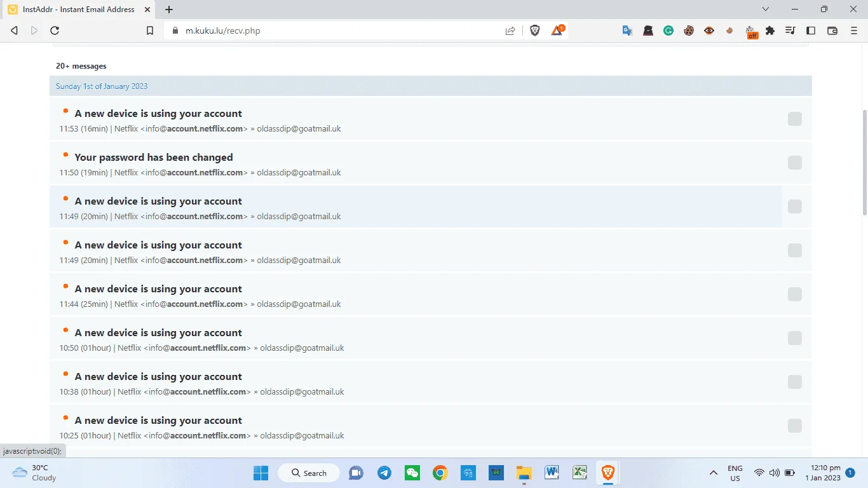Open the Brave Wallet icon

point(832,30)
